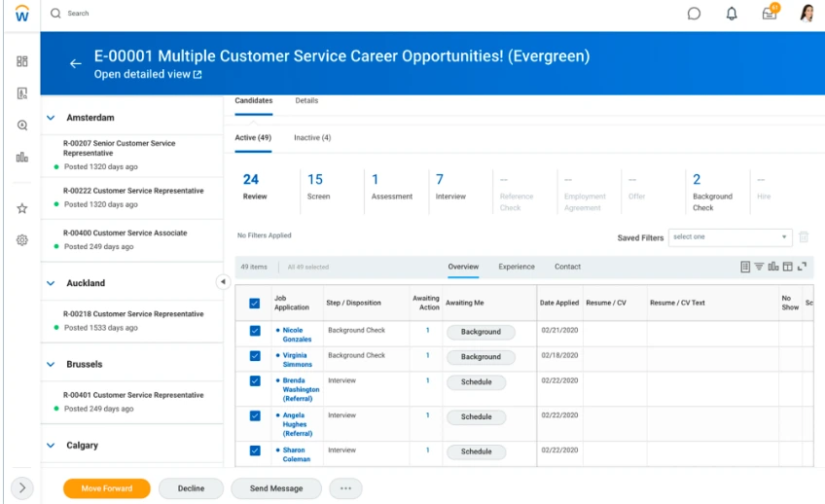Filter by 7 Interview stage
This screenshot has height=504, width=825.
450,187
